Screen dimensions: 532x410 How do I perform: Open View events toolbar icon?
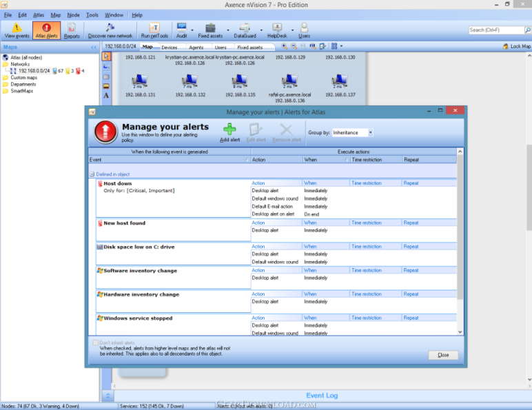point(17,30)
